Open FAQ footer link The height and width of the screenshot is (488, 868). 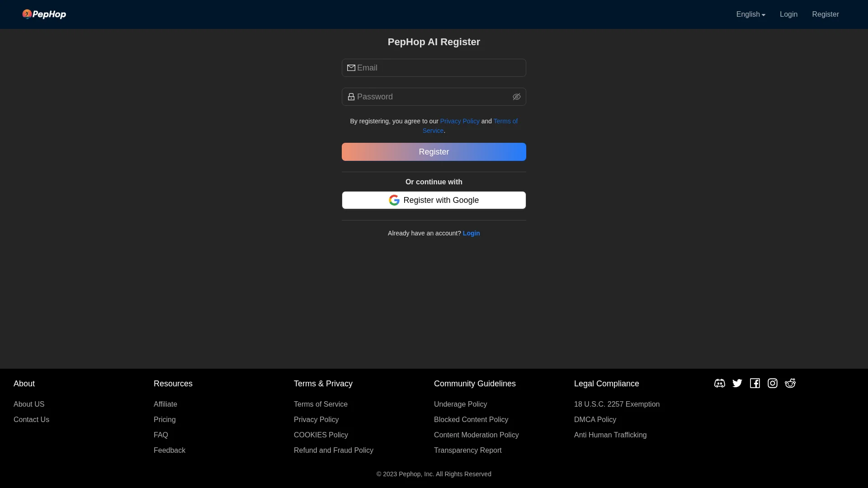161,435
